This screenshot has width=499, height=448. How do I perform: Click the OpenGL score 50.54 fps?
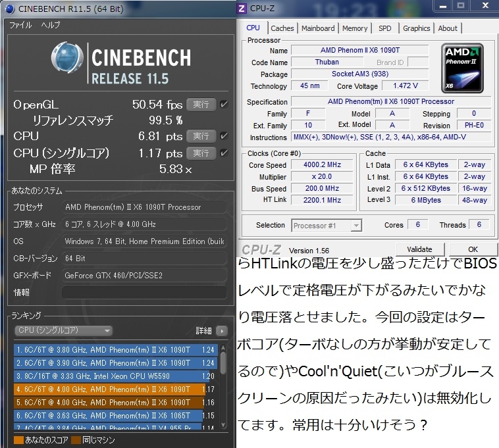157,105
